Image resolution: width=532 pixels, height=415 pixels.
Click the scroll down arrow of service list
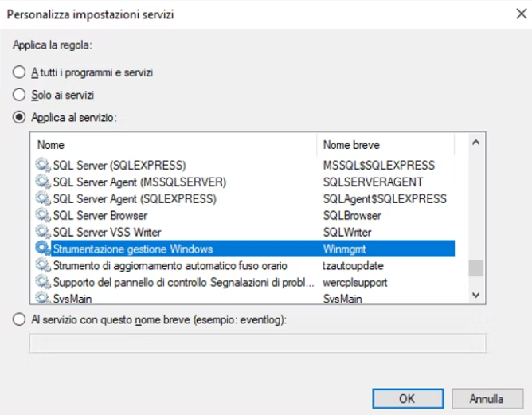coord(476,295)
